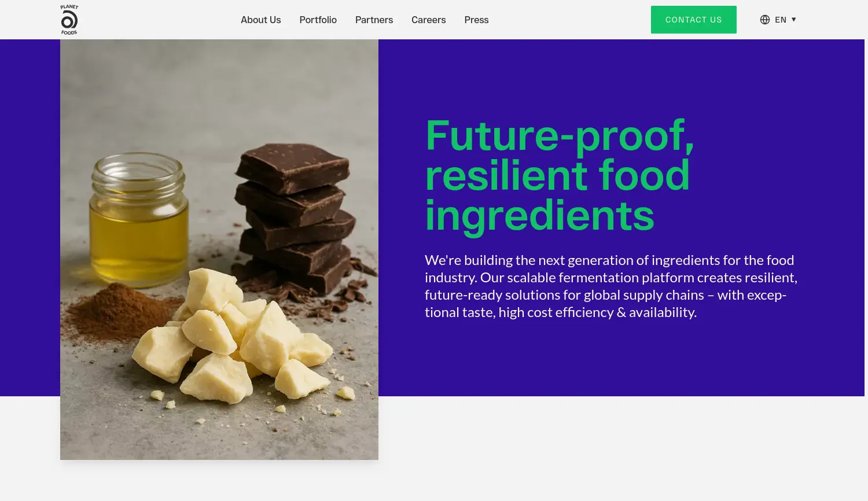Open the Careers navigation link

(x=428, y=19)
